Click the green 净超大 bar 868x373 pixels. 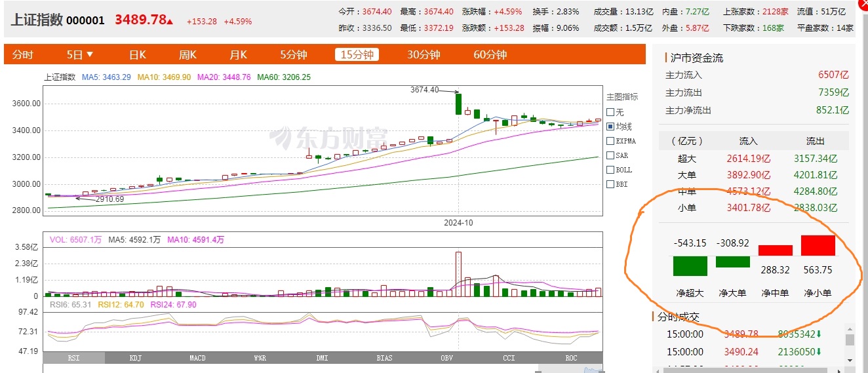point(690,265)
